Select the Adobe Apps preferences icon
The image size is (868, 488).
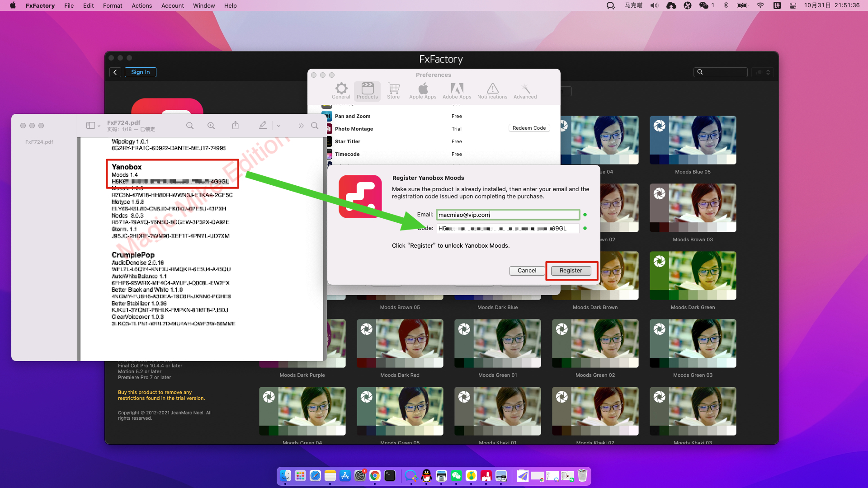pos(457,90)
